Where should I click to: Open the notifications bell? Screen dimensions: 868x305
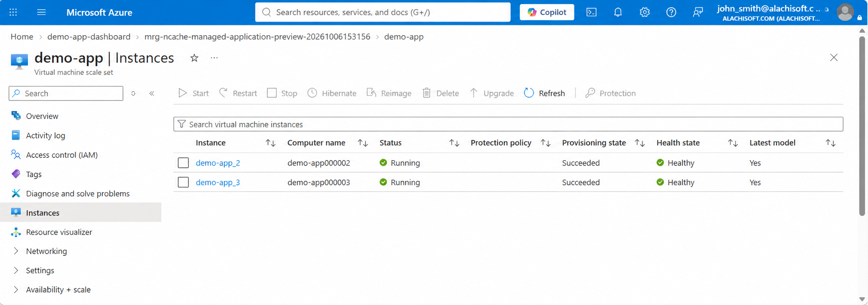pyautogui.click(x=618, y=12)
